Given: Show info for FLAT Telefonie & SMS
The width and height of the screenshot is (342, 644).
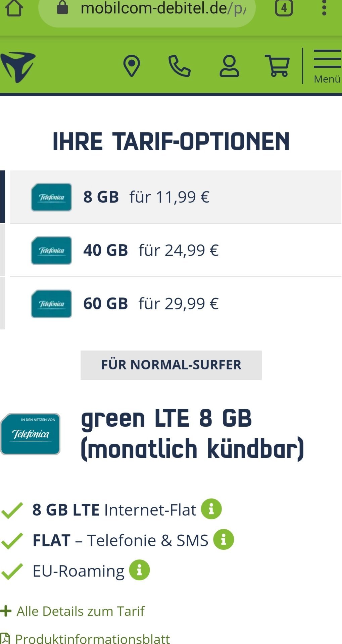Looking at the screenshot, I should click(224, 539).
